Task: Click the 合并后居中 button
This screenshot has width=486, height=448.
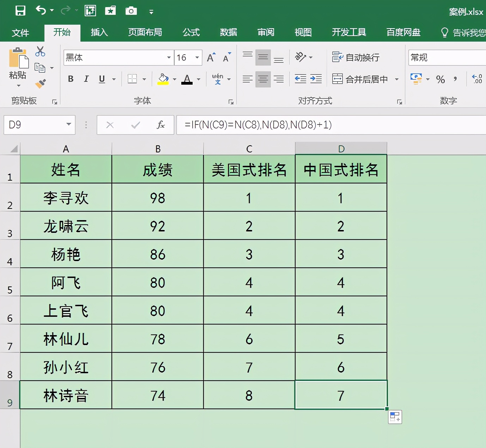Action: point(360,79)
